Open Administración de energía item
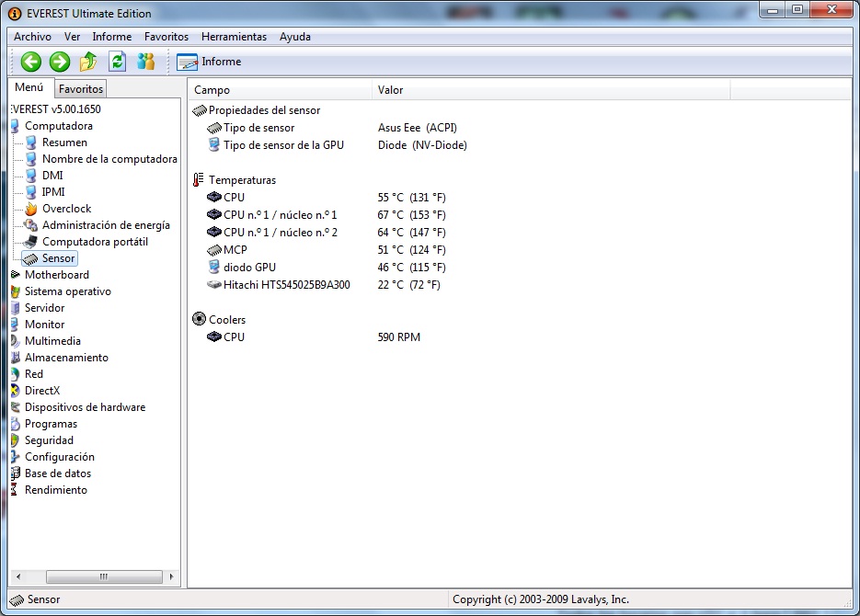This screenshot has width=860, height=616. point(106,225)
